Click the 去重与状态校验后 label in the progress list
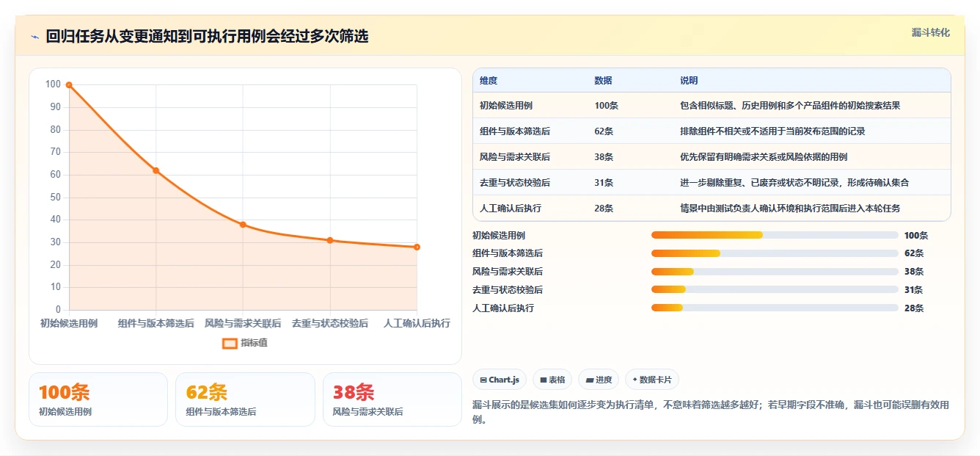 [508, 290]
